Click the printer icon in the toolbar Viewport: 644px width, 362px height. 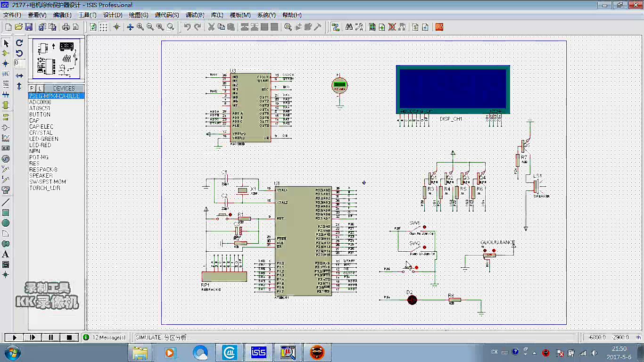66,27
